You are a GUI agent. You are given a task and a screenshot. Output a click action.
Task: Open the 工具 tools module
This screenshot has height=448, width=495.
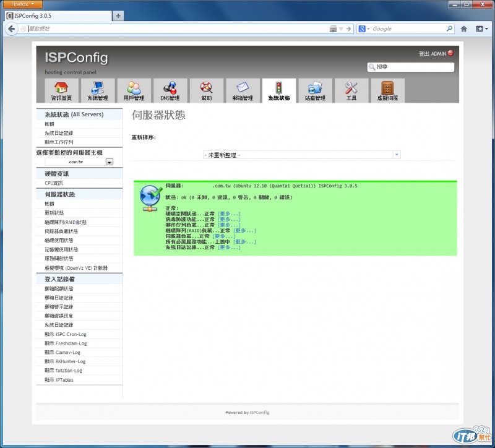[x=351, y=90]
